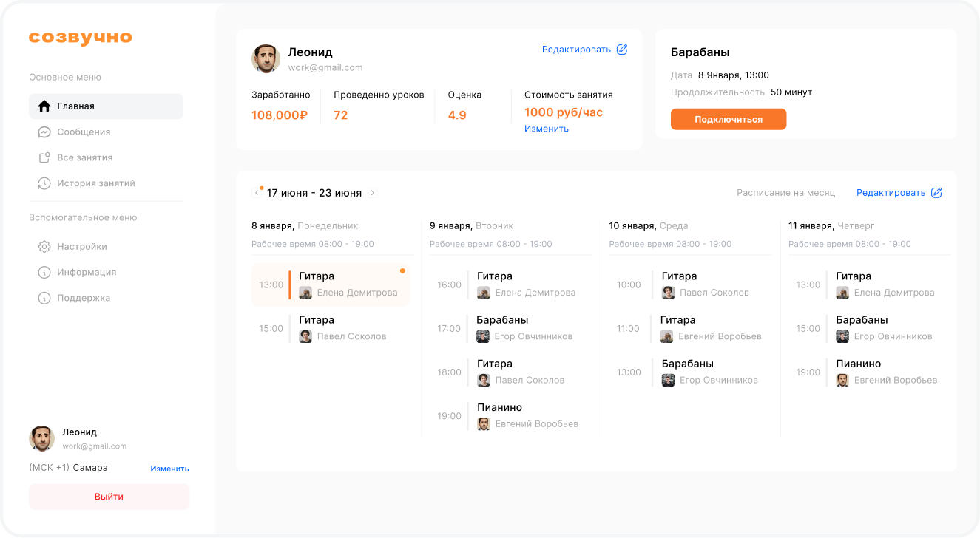Click the pencil icon beside profile Редактировать
This screenshot has height=538, width=980.
(x=622, y=50)
